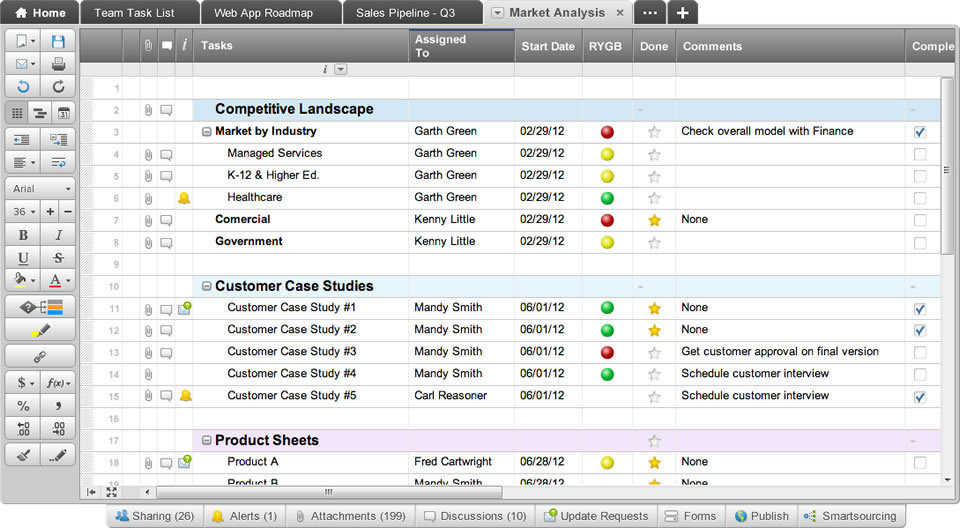Click the horizontal scrollbar at sheet bottom
This screenshot has width=960, height=528.
pyautogui.click(x=328, y=492)
